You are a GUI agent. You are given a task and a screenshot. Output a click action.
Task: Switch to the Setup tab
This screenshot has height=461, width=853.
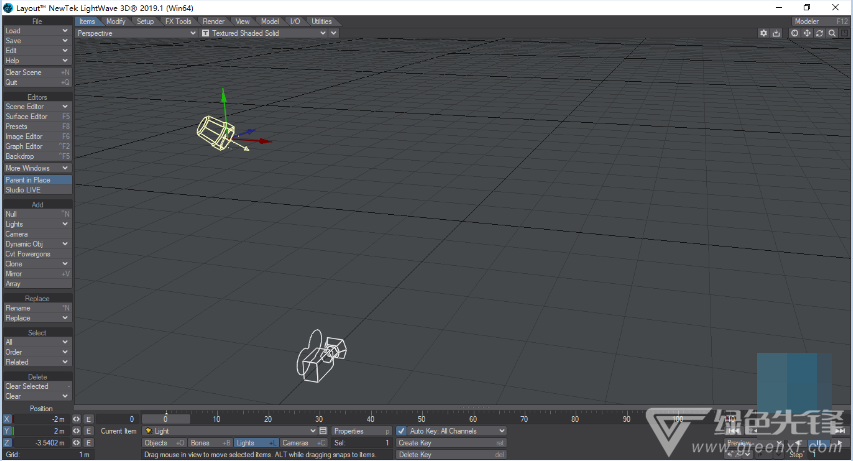click(x=145, y=21)
